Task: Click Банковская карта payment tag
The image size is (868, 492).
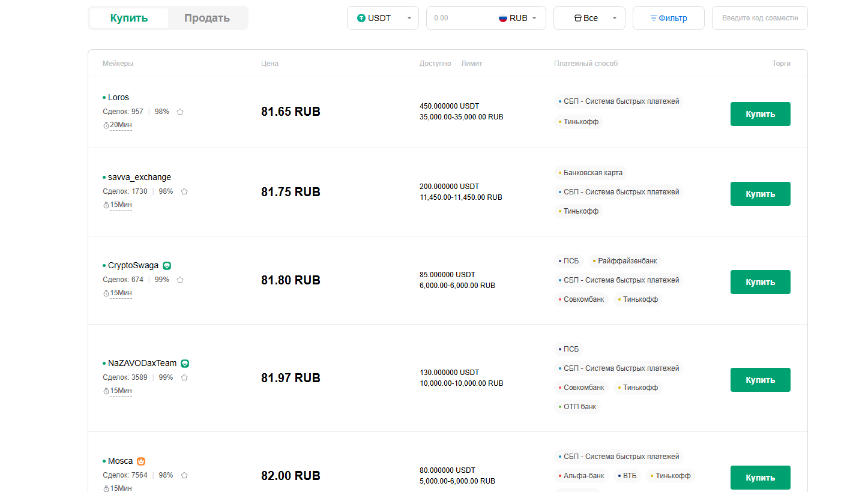Action: (x=591, y=173)
